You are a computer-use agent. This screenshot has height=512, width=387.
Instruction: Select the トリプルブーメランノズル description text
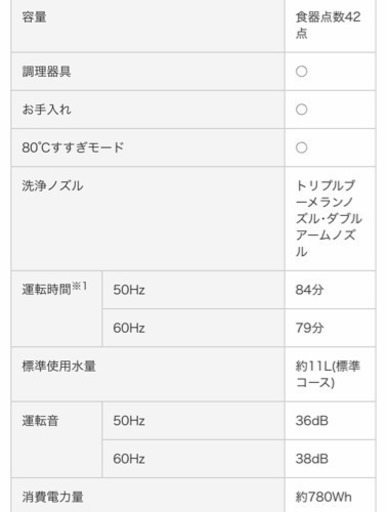(329, 218)
